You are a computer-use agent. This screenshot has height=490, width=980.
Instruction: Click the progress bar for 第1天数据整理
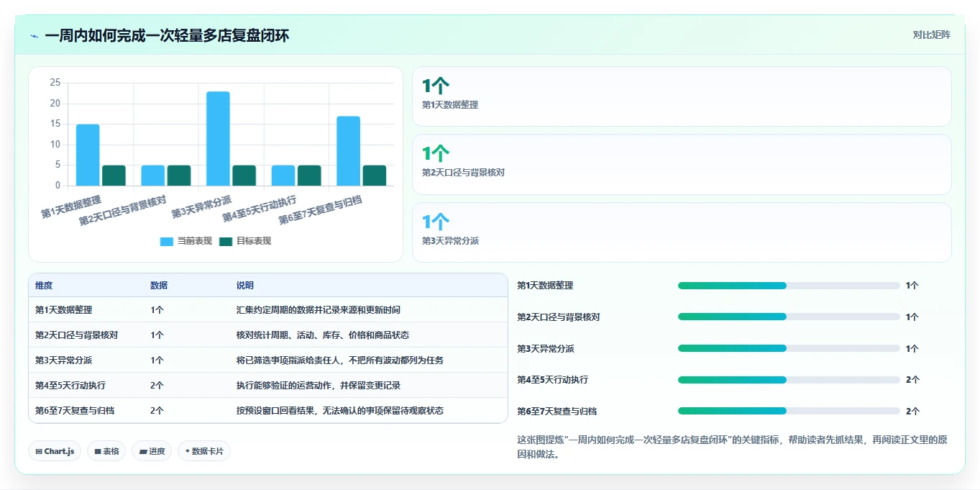789,286
